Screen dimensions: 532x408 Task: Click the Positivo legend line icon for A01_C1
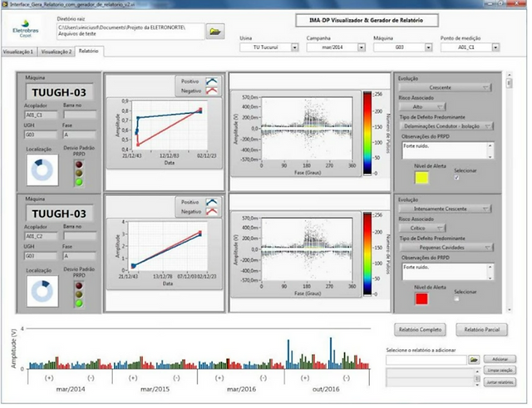[x=212, y=81]
